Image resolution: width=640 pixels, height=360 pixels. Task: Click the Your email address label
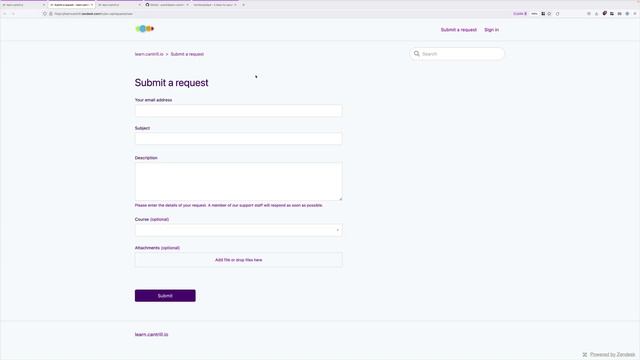153,100
